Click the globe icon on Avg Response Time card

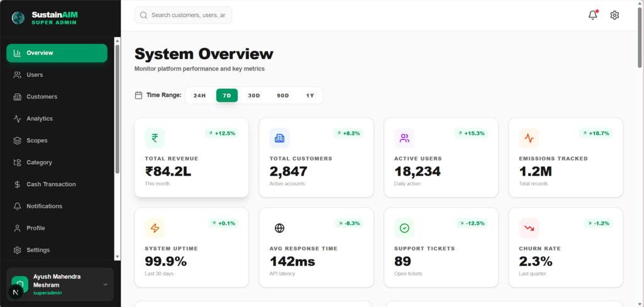280,228
